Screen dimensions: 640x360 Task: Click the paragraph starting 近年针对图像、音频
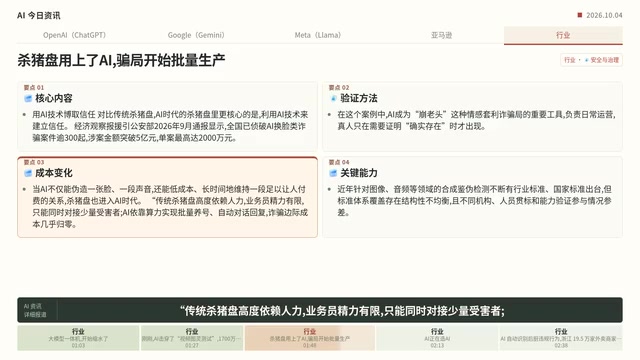(x=475, y=201)
